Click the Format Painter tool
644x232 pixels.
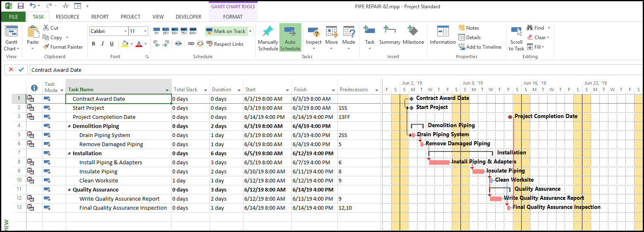(x=63, y=47)
